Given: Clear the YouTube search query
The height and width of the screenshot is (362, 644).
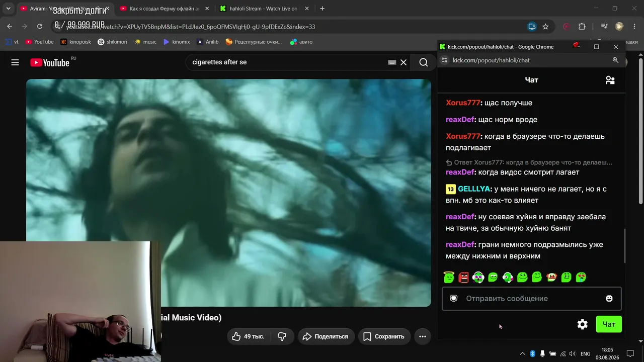Looking at the screenshot, I should [404, 62].
